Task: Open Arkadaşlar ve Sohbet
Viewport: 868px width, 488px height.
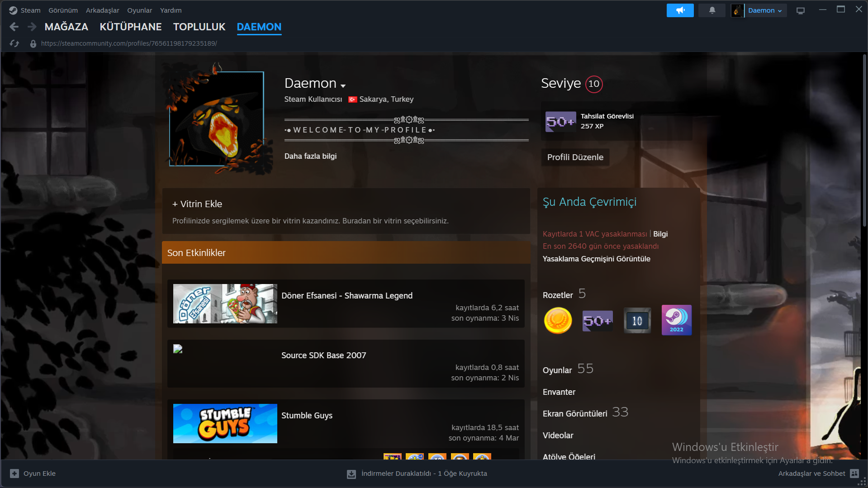Action: (x=811, y=474)
